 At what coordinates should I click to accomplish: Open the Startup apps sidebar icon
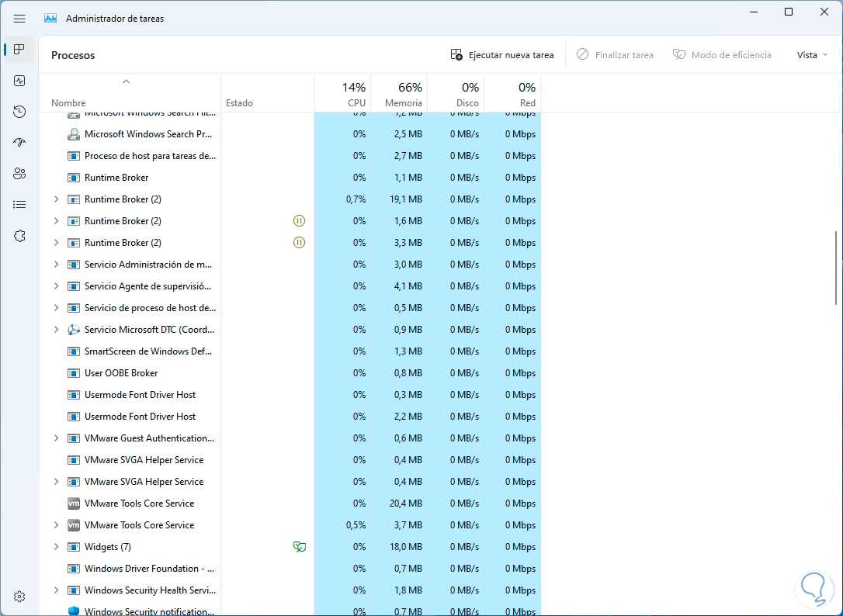[19, 143]
